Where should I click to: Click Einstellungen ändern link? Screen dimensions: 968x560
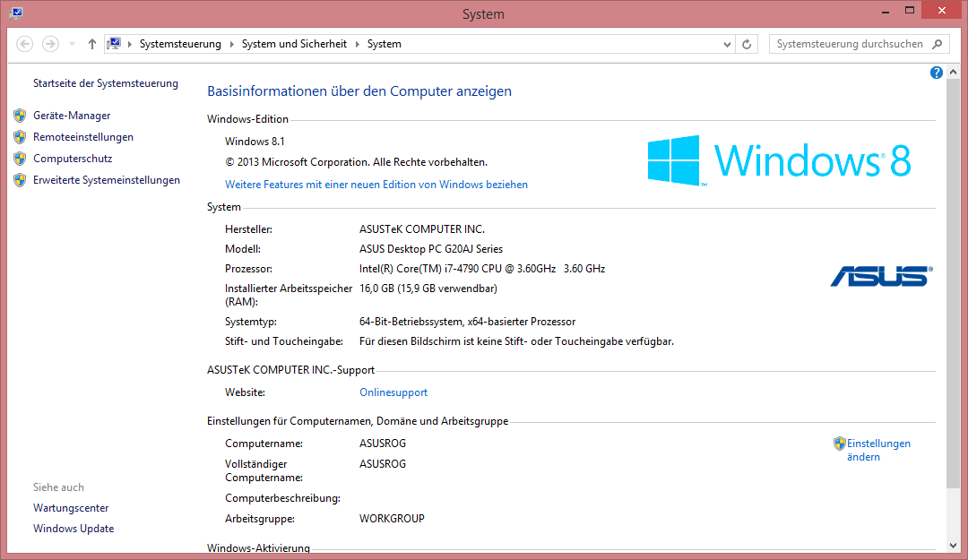click(878, 450)
